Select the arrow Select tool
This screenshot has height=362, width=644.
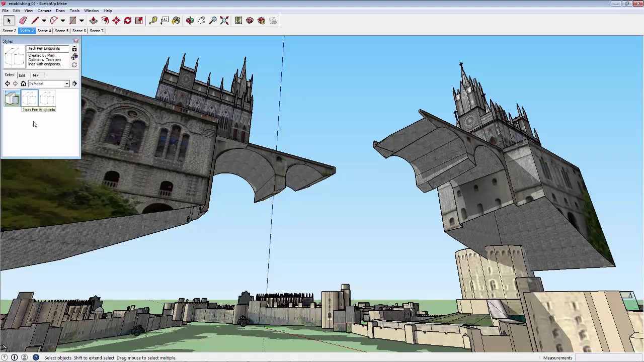click(9, 21)
